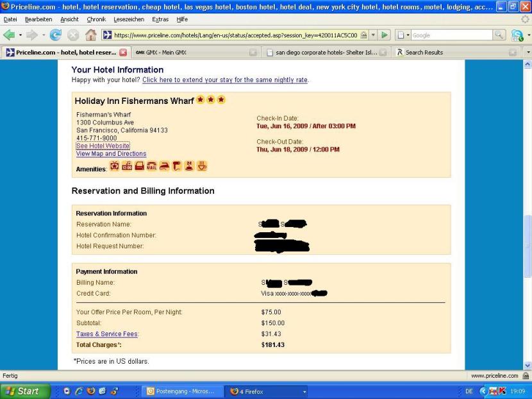
Task: Open the Taxes & Service Fees link
Action: coord(107,334)
